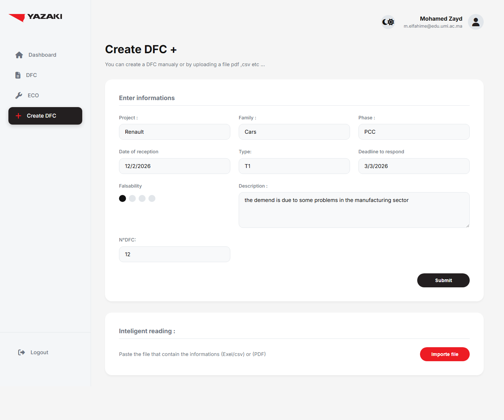Click Date of reception field 12/2/2026
The width and height of the screenshot is (504, 420).
click(175, 166)
